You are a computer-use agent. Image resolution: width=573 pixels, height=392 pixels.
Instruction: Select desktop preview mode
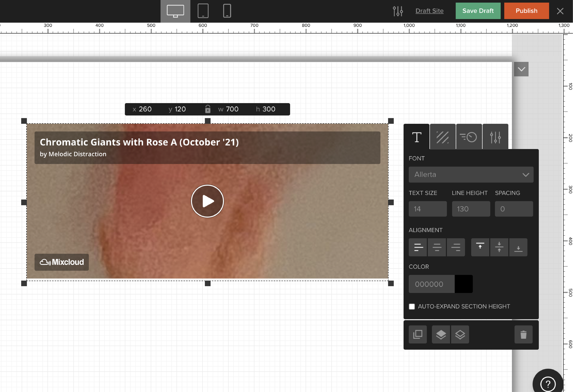175,11
